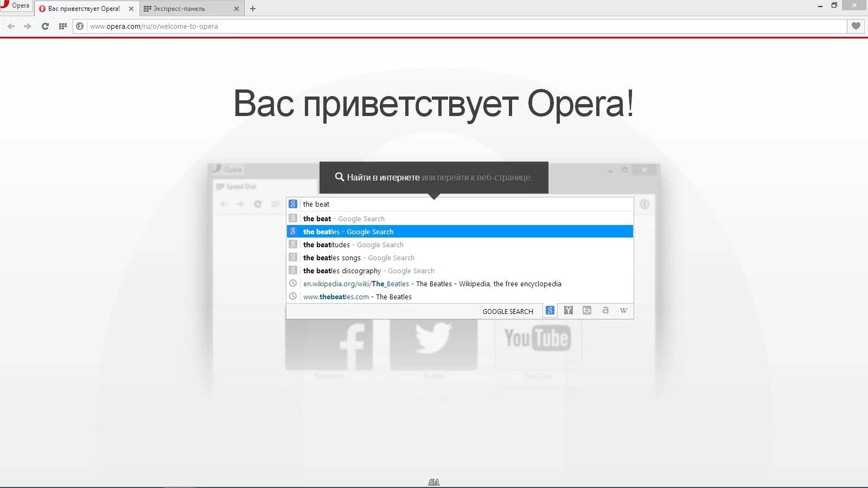
Task: Open a new tab with the plus button
Action: (x=253, y=9)
